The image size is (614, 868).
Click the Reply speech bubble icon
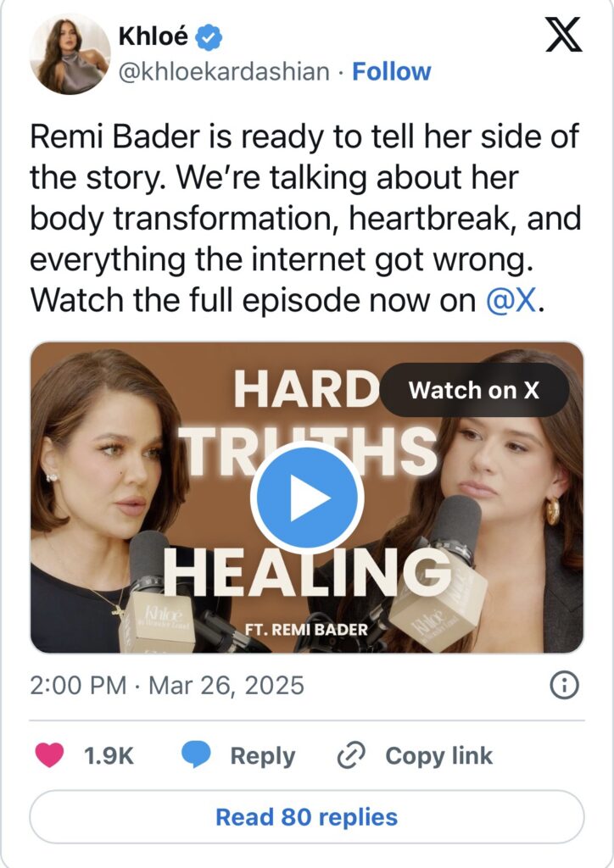197,755
